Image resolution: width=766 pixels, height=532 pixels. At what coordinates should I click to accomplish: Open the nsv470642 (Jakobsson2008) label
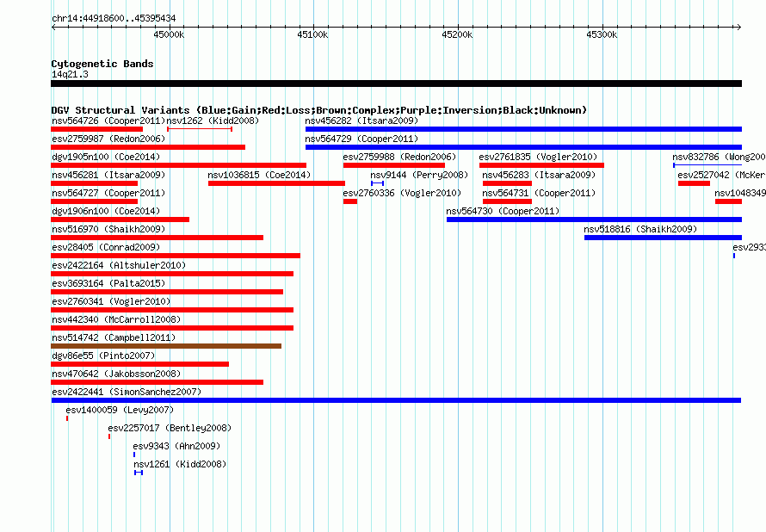[x=116, y=374]
